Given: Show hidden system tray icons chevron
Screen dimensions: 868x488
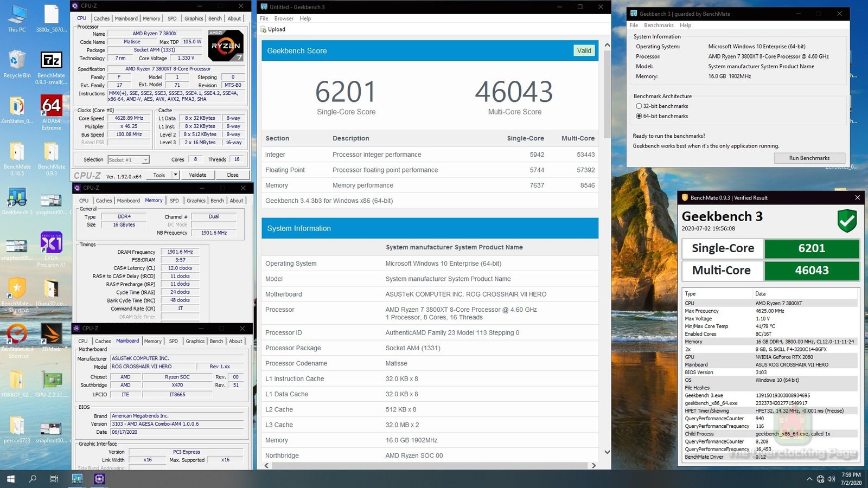Looking at the screenshot, I should (809, 479).
